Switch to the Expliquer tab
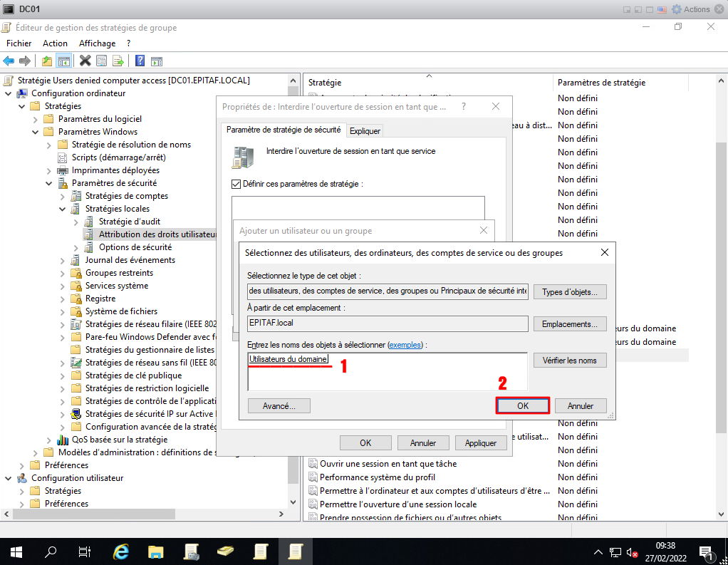This screenshot has width=728, height=565. pos(365,130)
